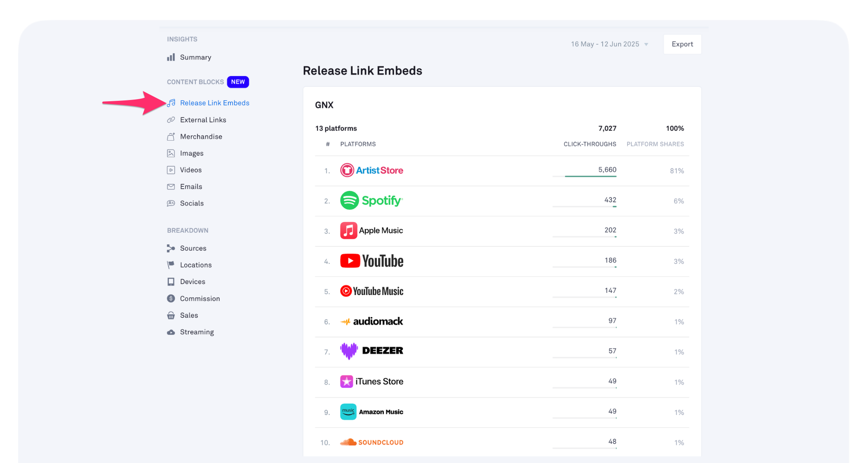
Task: View the Sources breakdown
Action: [x=193, y=248]
